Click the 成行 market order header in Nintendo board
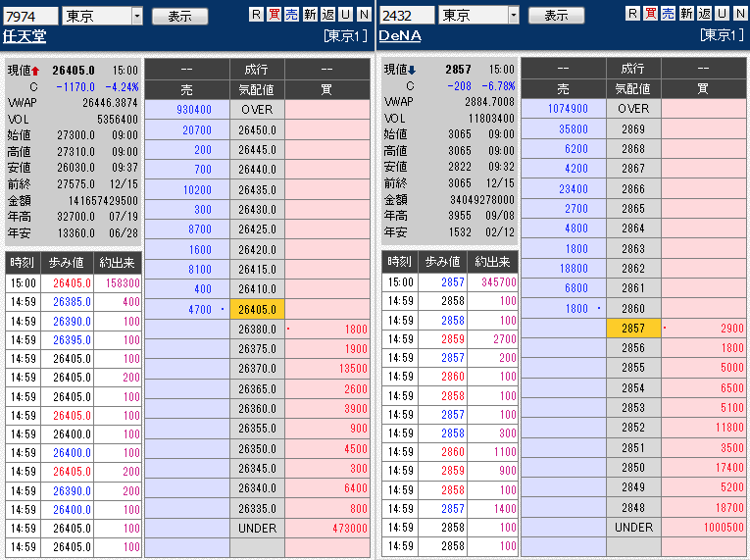750x560 pixels. coord(257,70)
